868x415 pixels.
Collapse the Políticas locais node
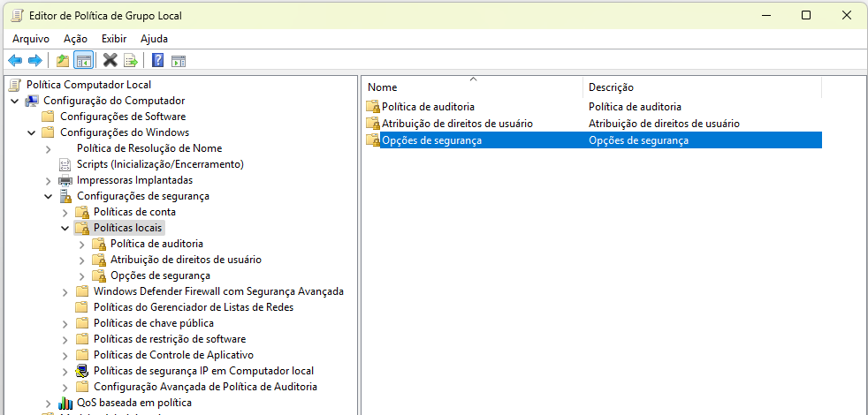coord(65,228)
